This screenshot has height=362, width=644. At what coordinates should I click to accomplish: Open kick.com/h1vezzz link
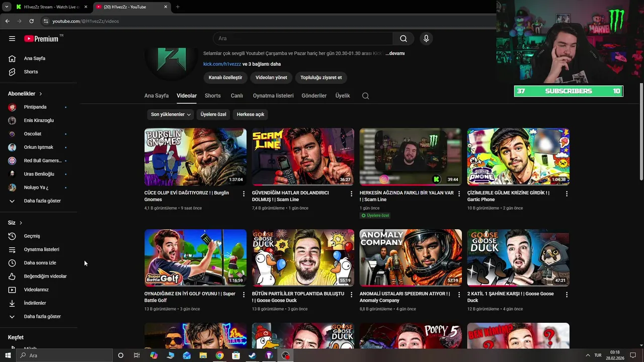pyautogui.click(x=222, y=64)
